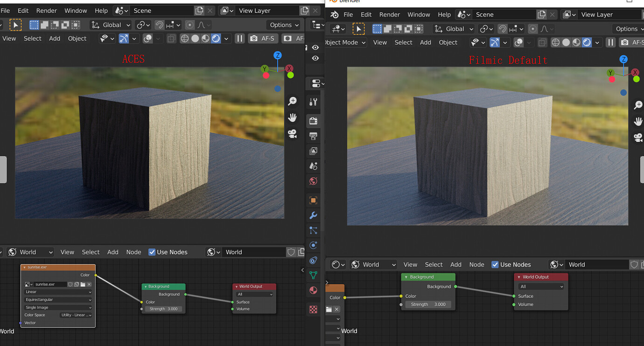Open the Object properties orange square tab
Screen dimensions: 644x346
(x=314, y=200)
